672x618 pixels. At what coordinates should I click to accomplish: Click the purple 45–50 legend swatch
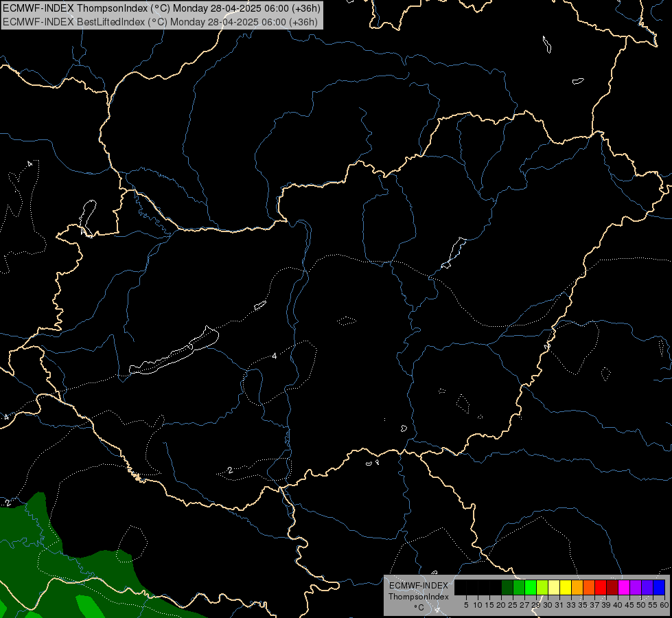click(x=636, y=587)
